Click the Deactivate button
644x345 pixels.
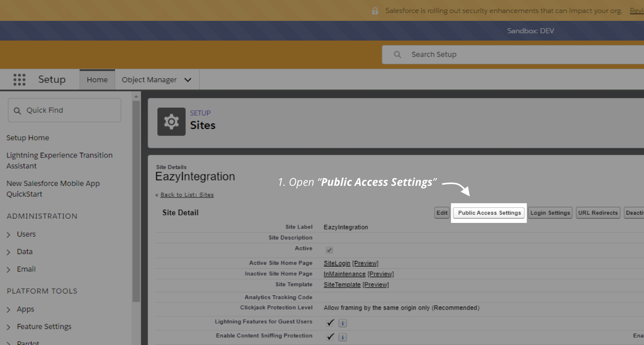(634, 213)
